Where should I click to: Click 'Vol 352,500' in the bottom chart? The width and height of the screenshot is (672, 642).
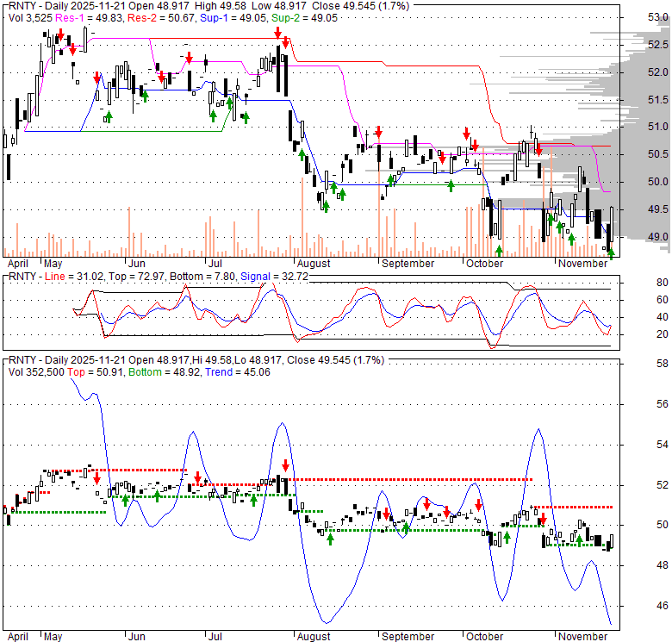tap(36, 372)
